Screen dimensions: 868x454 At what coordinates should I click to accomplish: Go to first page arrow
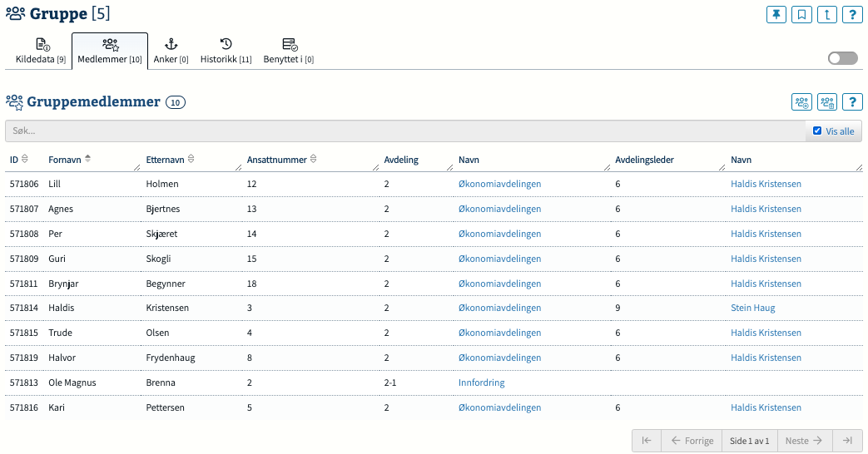[x=647, y=441]
